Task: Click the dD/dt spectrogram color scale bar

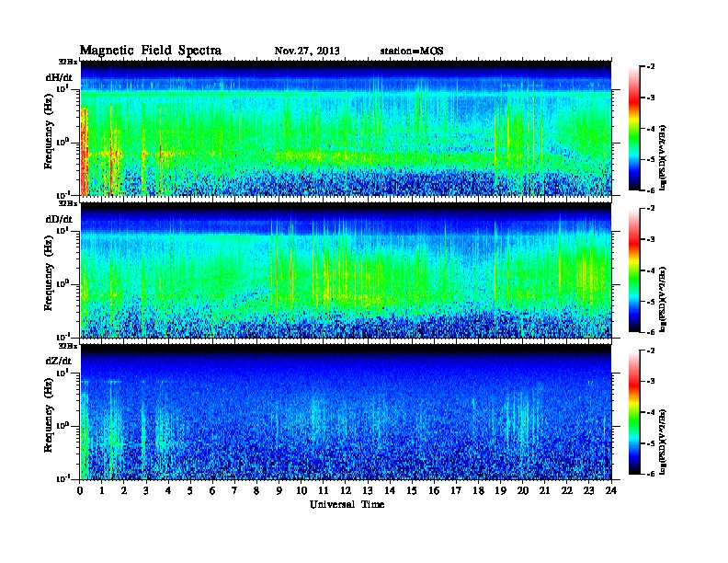Action: coord(634,270)
